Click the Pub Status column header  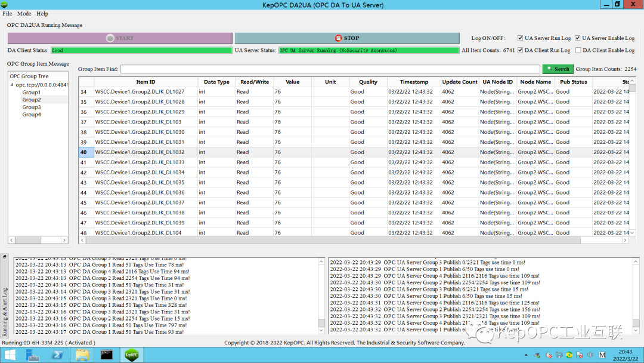coord(574,82)
